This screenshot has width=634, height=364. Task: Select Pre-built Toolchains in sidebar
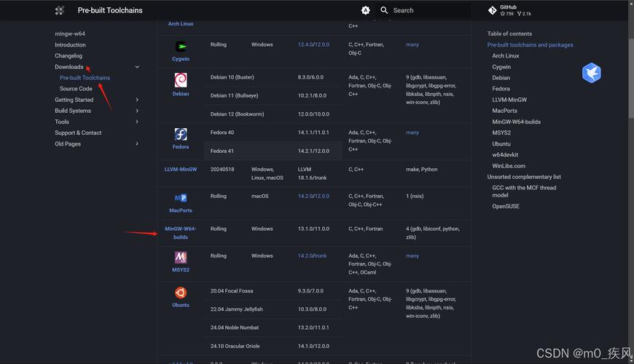[85, 78]
